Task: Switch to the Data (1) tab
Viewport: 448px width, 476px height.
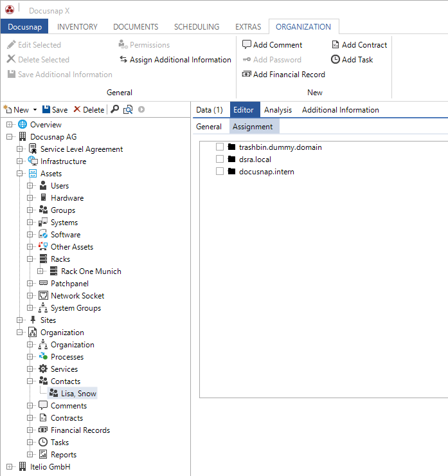Action: pos(210,109)
